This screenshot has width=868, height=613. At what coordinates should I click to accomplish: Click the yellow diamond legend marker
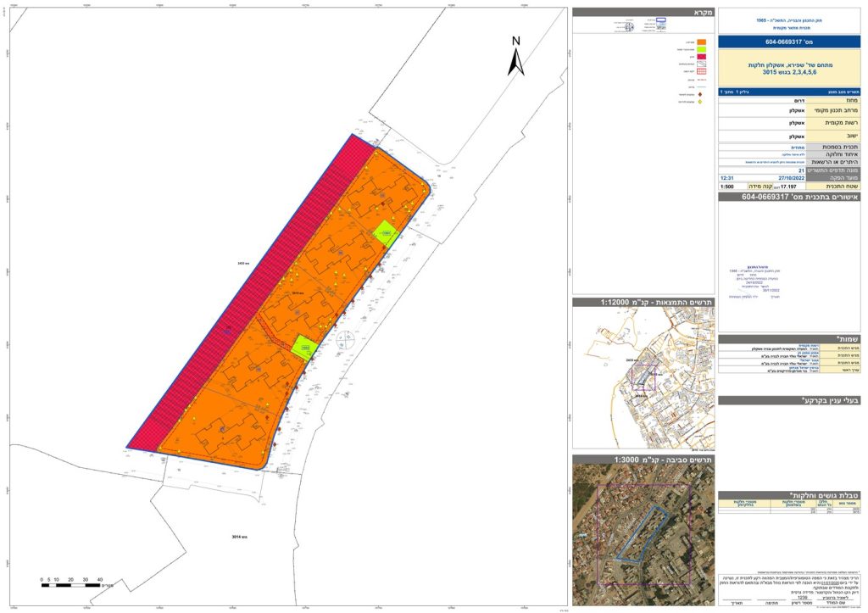click(699, 102)
